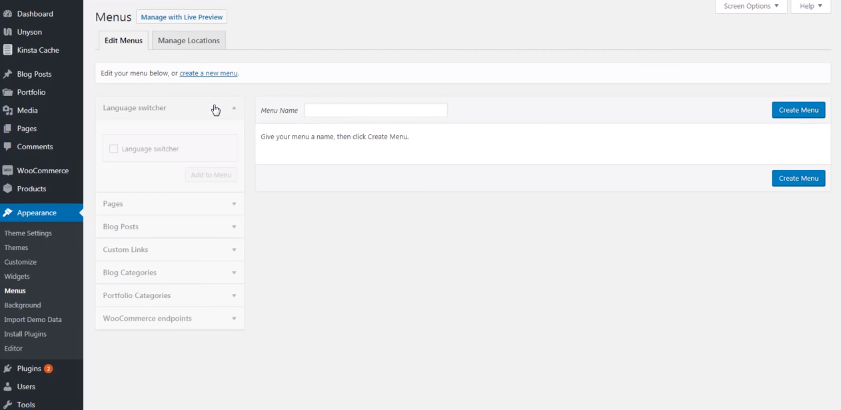This screenshot has height=410, width=841.
Task: Click the Products box icon
Action: [x=8, y=189]
